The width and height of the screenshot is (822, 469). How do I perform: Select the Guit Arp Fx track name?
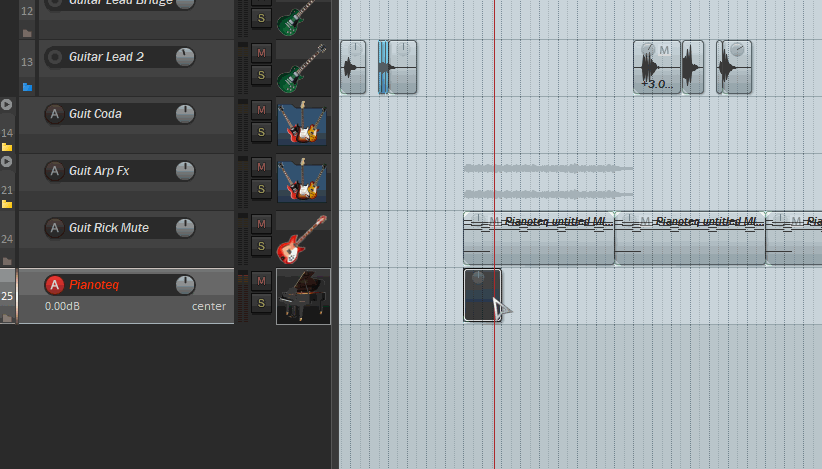[x=99, y=171]
